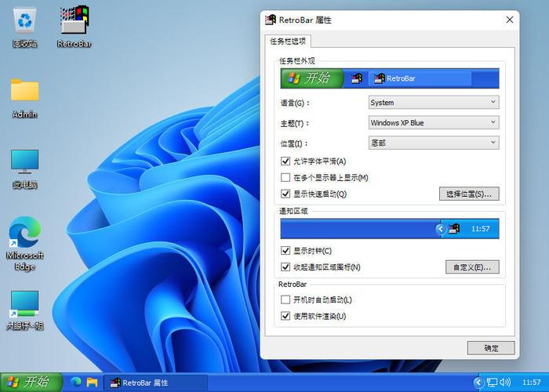549x392 pixels.
Task: Click the collapse arrow in notification preview
Action: 441,229
